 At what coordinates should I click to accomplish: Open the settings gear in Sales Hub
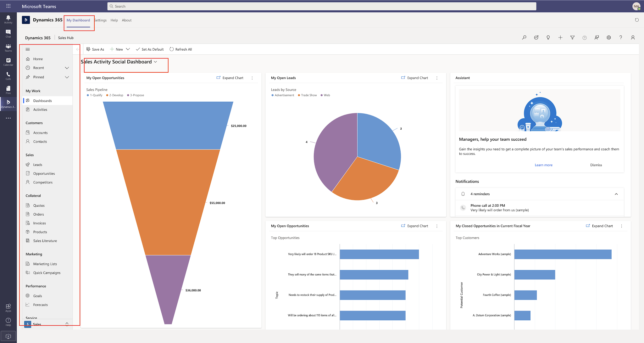point(609,37)
